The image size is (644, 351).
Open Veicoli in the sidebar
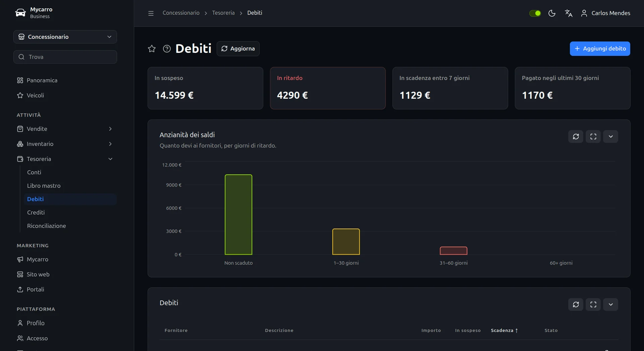(x=65, y=95)
